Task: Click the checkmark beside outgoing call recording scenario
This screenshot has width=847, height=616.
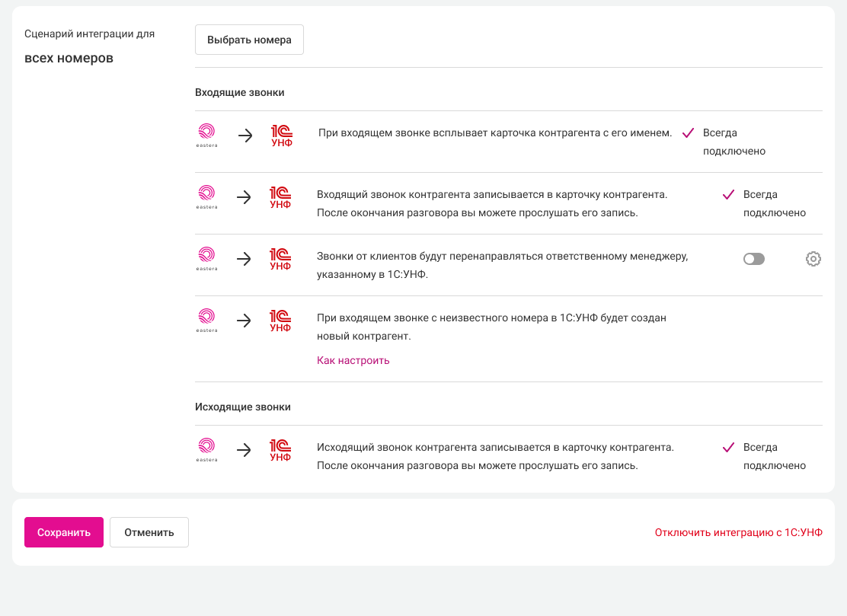Action: click(727, 448)
